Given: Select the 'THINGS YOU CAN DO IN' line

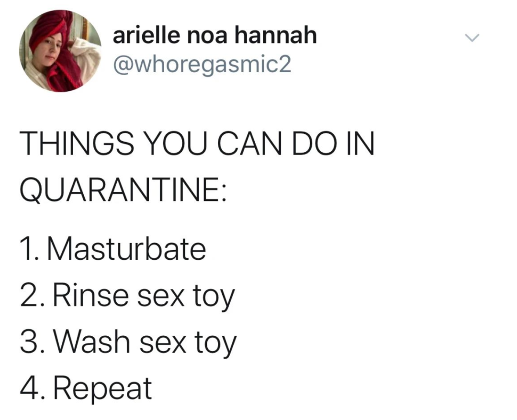Looking at the screenshot, I should pos(197,144).
